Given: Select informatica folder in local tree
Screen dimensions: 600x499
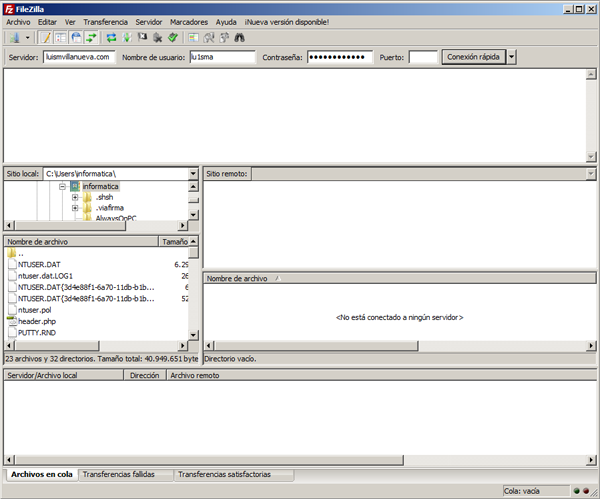Looking at the screenshot, I should pos(100,186).
